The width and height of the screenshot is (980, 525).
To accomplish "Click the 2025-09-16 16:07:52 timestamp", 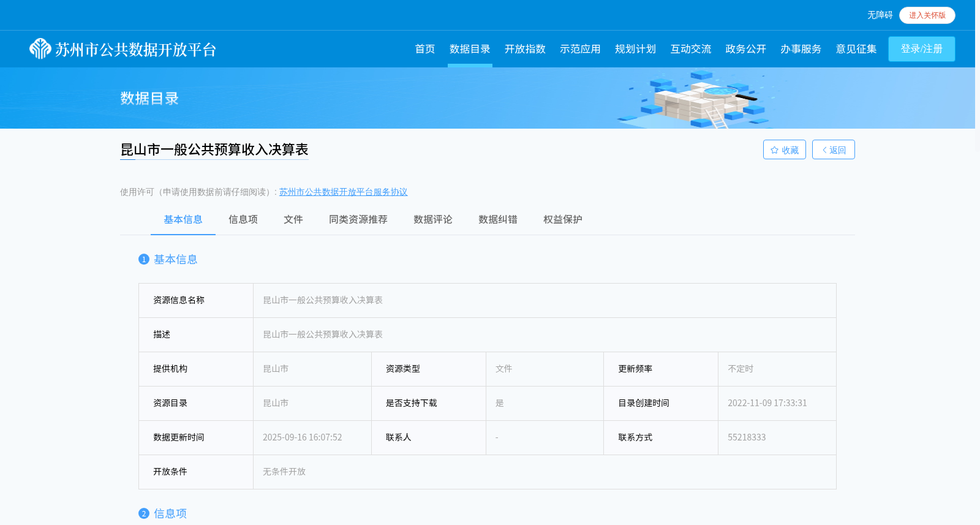I will coord(302,437).
